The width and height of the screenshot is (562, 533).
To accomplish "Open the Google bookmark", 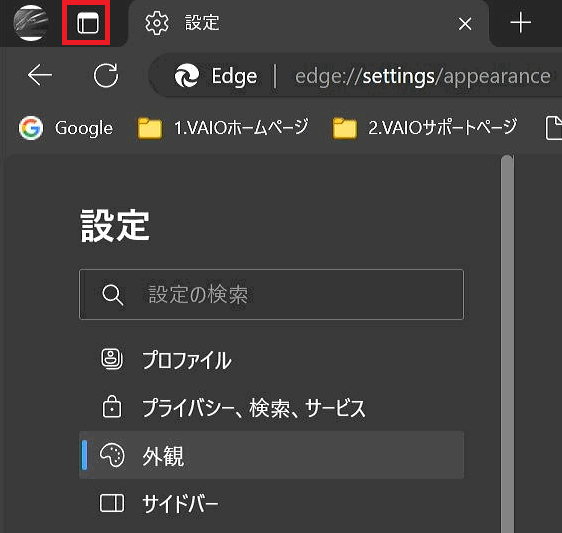I will [66, 128].
